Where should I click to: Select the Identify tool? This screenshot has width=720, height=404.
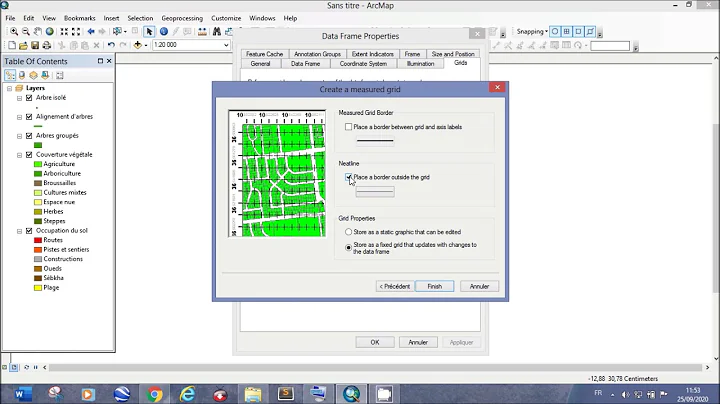tap(163, 31)
